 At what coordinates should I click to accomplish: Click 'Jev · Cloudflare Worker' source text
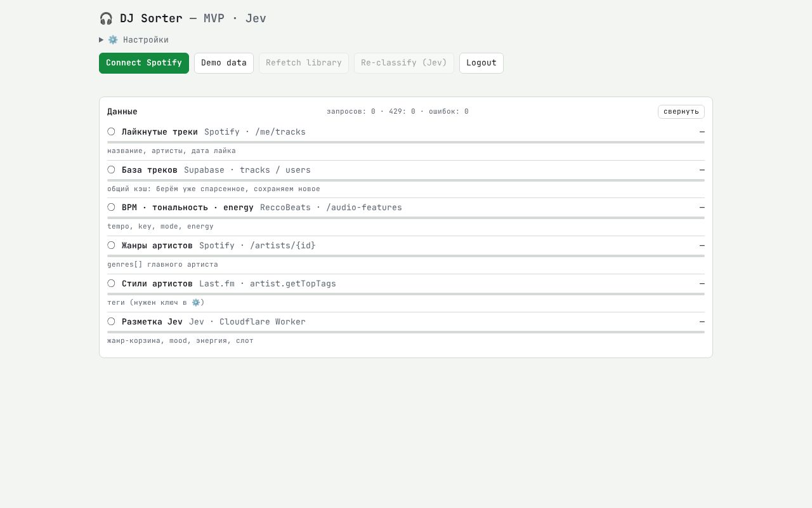coord(247,322)
